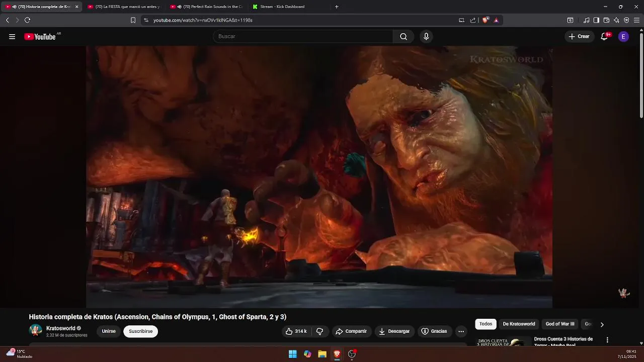The image size is (644, 362).
Task: Reload the current page
Action: (27, 20)
